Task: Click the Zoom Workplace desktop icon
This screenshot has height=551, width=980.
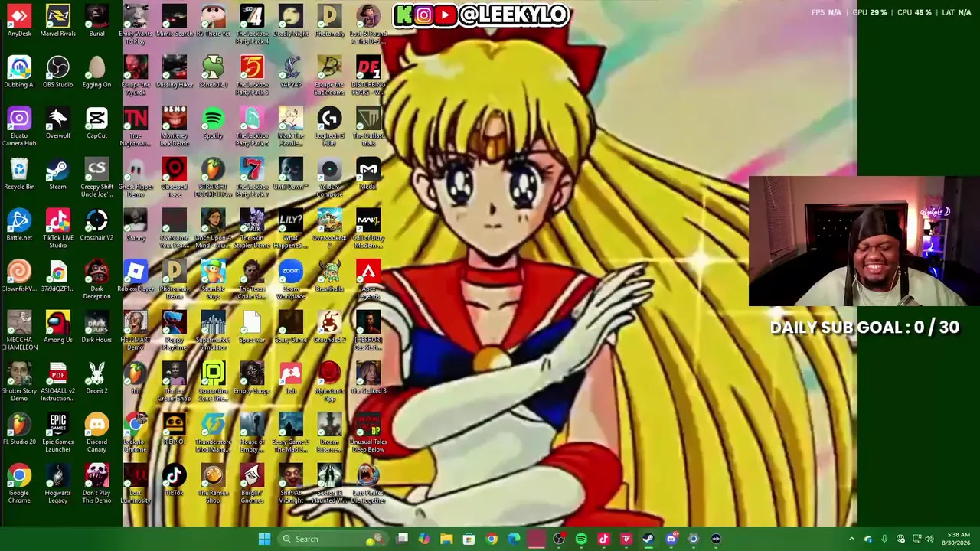Action: pyautogui.click(x=291, y=279)
